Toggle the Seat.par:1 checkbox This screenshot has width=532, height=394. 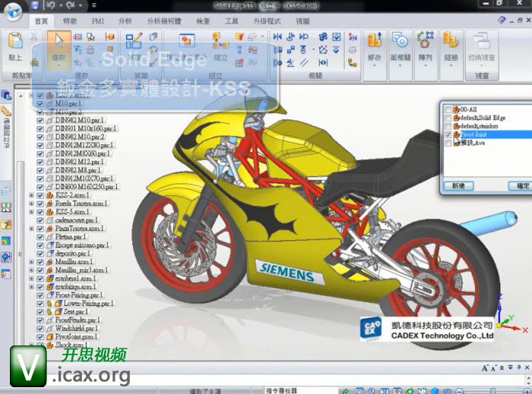coord(40,312)
